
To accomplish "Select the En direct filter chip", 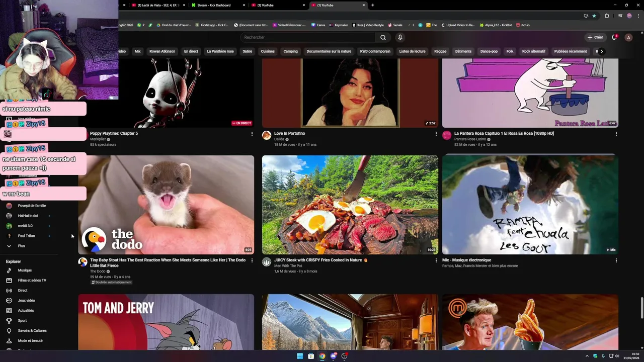I will [191, 51].
